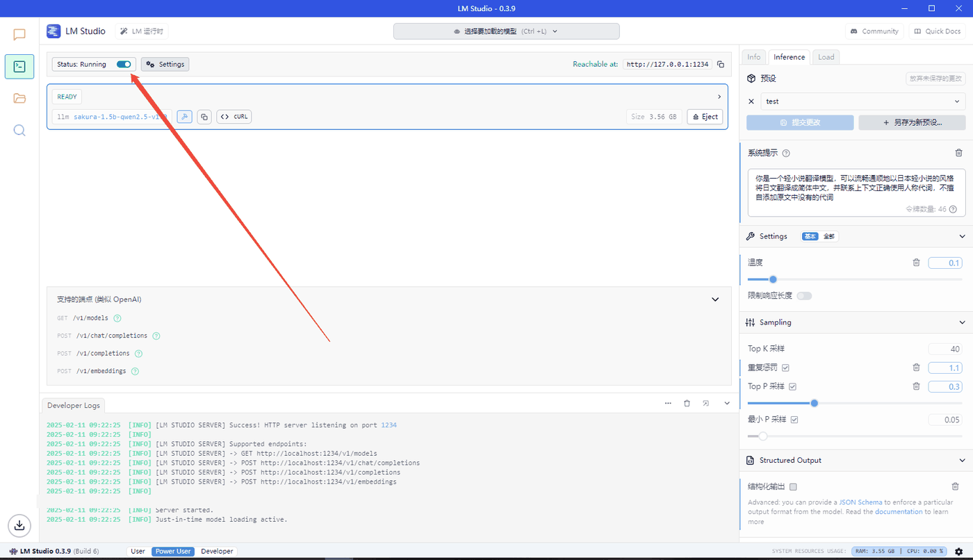973x560 pixels.
Task: Pop out the Developer Logs panel
Action: click(x=706, y=403)
